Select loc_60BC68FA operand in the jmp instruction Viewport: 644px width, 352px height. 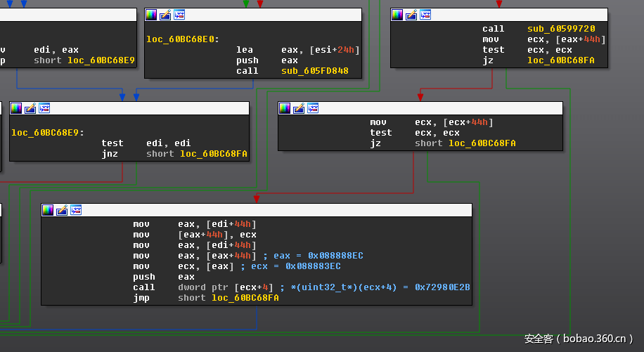(245, 298)
